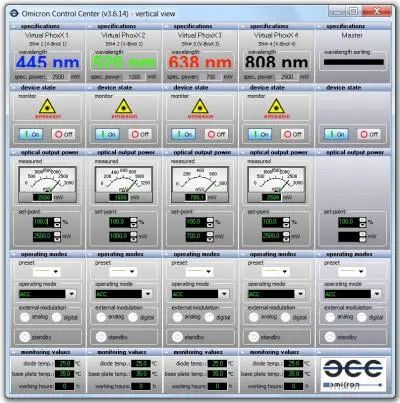Enable digital external modulation for PhoxX 3
This screenshot has width=400, height=403.
coord(209,317)
